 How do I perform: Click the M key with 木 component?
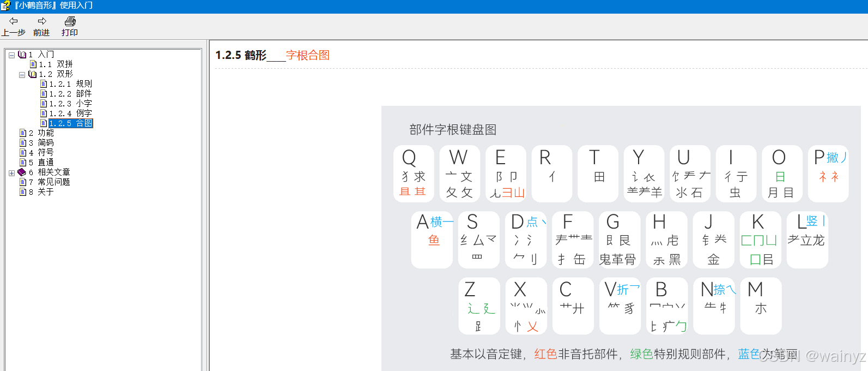761,306
